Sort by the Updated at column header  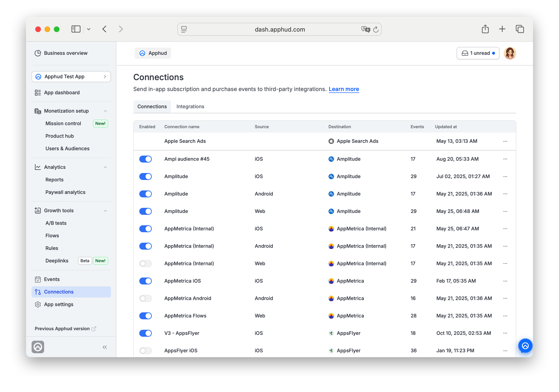click(x=445, y=127)
